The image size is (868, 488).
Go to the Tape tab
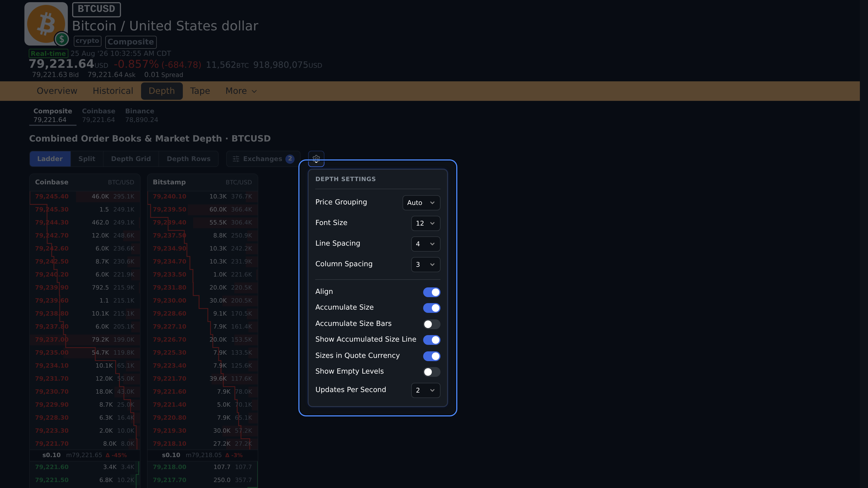pyautogui.click(x=200, y=91)
